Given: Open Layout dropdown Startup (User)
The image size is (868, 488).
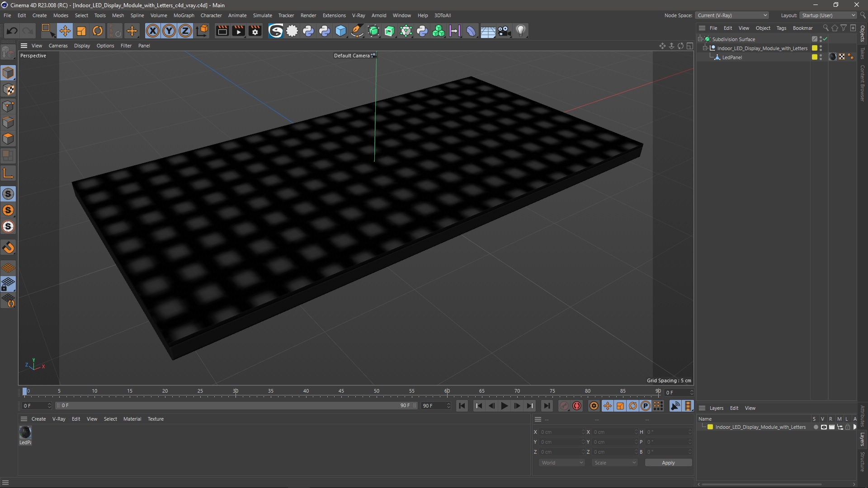Looking at the screenshot, I should click(829, 15).
